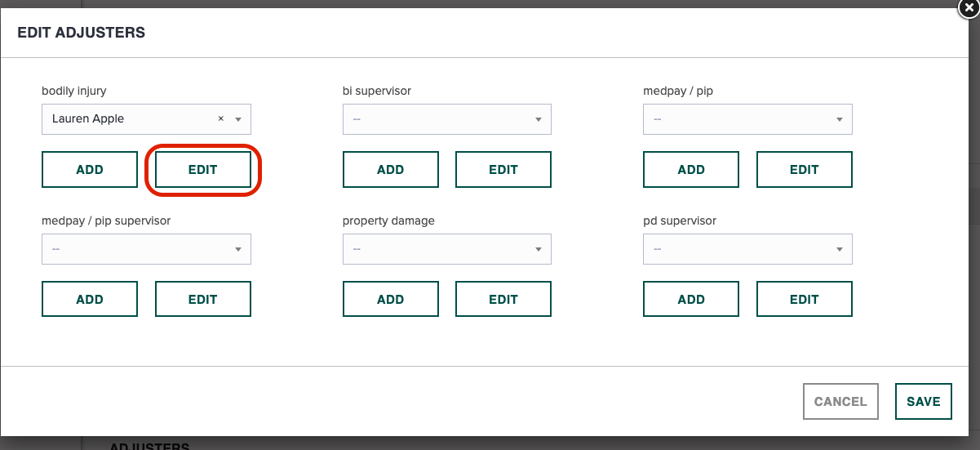The image size is (980, 450).
Task: Add a new bi supervisor
Action: (x=391, y=170)
